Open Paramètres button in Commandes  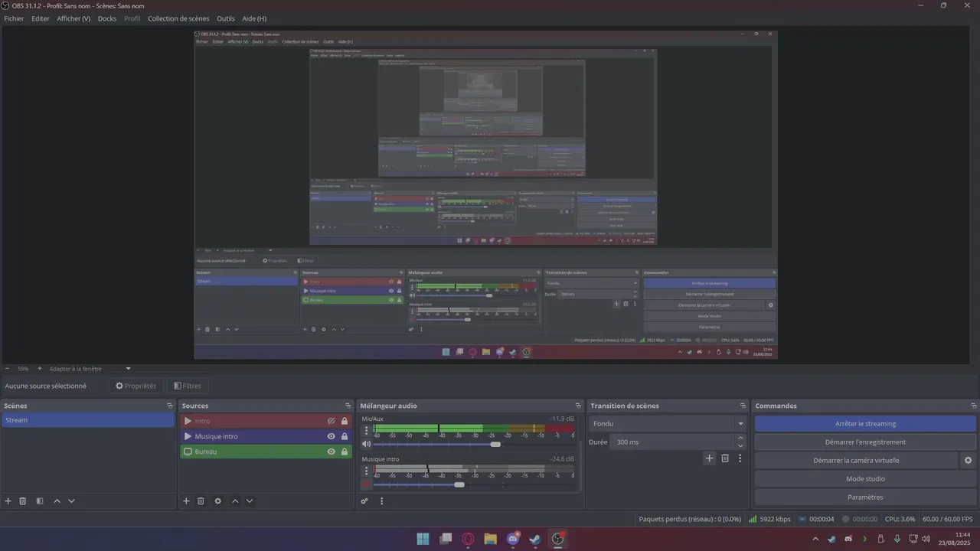(865, 497)
